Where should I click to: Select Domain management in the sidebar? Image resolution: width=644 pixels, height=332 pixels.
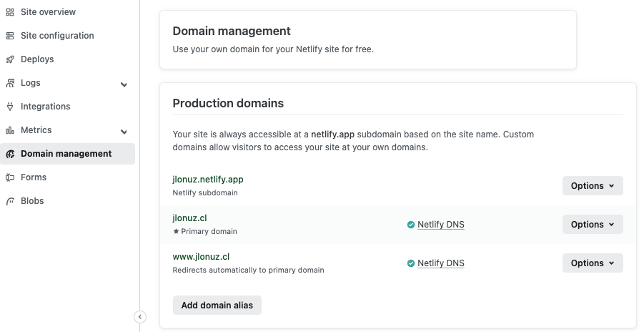(66, 154)
